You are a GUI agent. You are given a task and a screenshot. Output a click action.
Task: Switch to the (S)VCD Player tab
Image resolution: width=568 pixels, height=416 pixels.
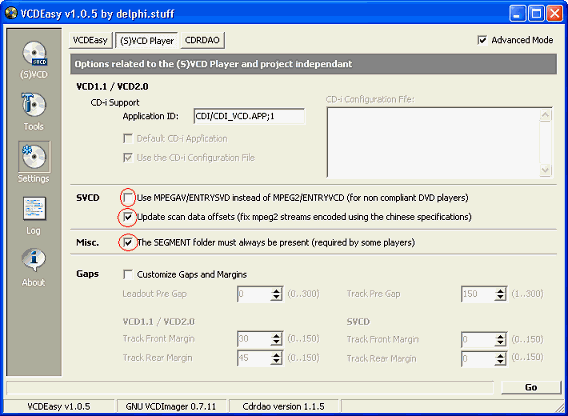click(147, 41)
